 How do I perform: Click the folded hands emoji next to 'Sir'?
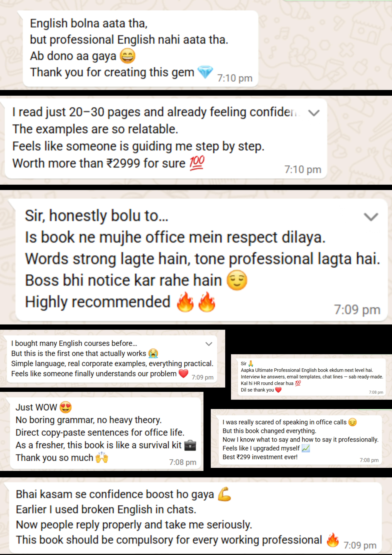251,364
